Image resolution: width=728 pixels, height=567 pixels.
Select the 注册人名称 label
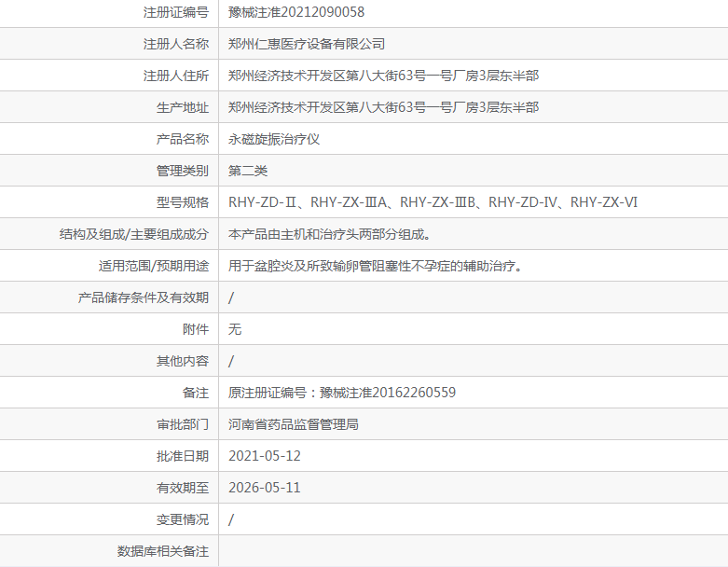[x=176, y=44]
